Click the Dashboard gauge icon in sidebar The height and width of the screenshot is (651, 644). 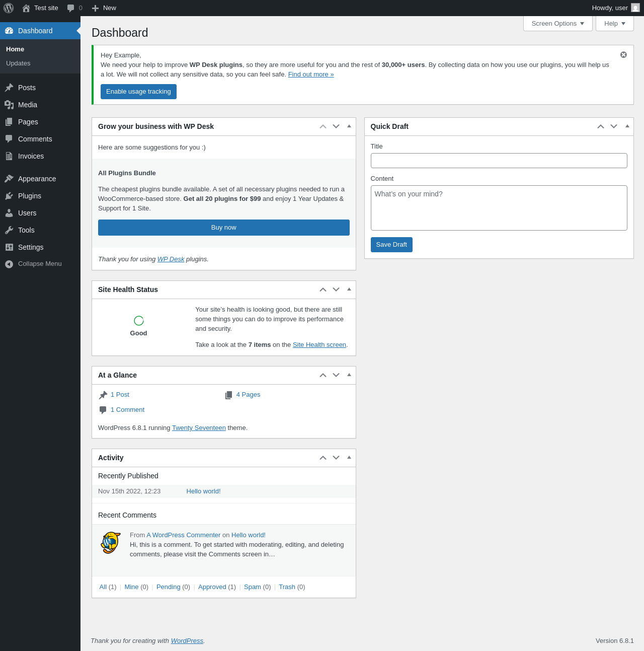pyautogui.click(x=9, y=31)
